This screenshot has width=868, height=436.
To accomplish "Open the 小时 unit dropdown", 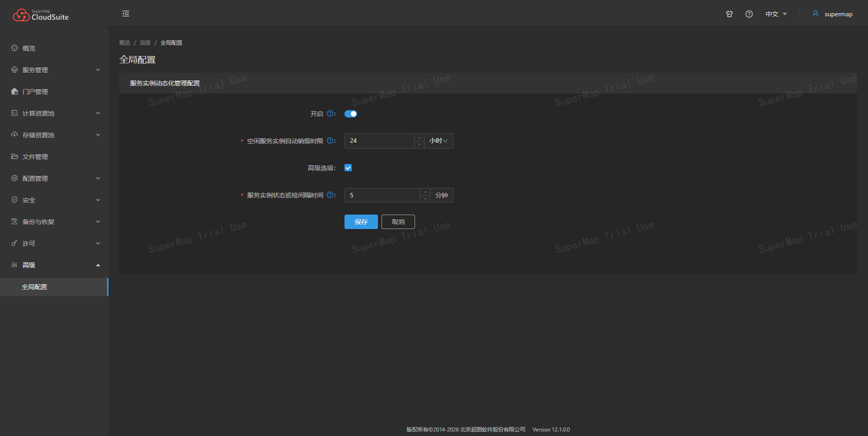I will point(438,141).
